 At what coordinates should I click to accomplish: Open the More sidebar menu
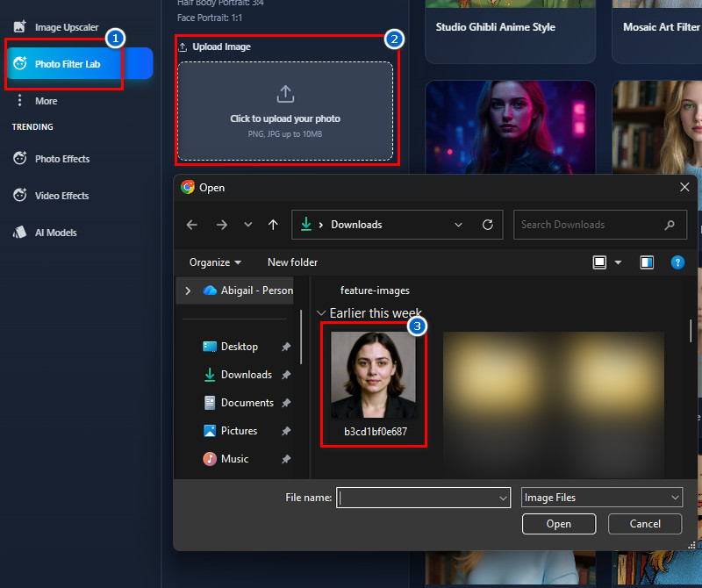[37, 101]
